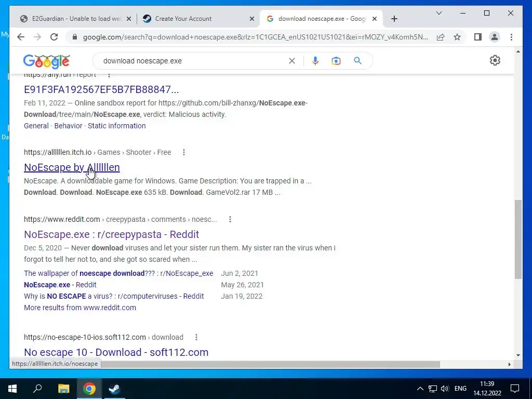Click More results from www.reddit.com

[x=79, y=308]
